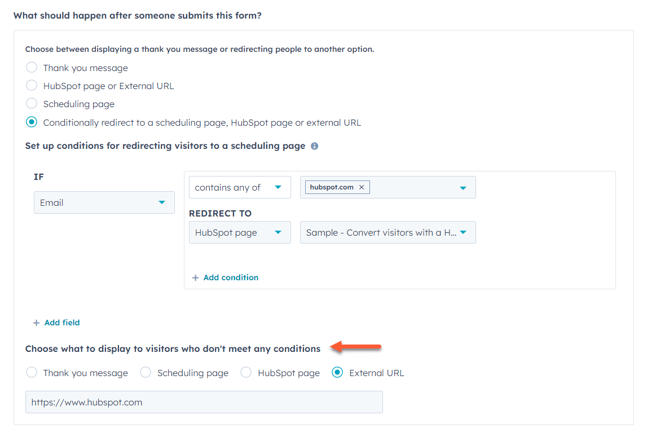
Task: Click the Add condition link
Action: (231, 277)
